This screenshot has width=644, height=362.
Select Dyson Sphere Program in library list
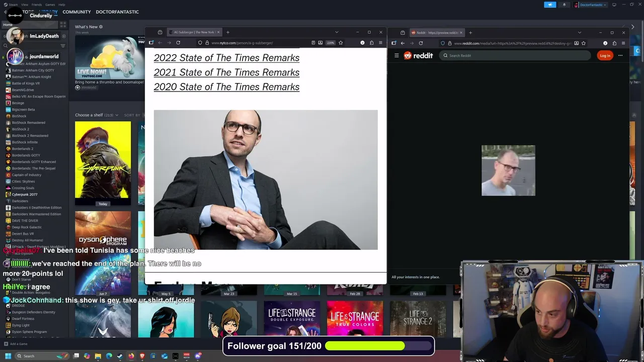click(29, 332)
